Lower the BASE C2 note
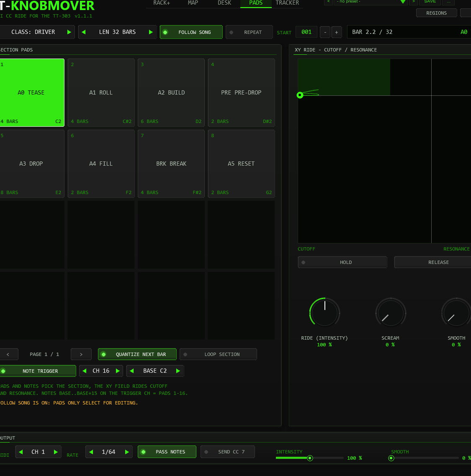 132,371
